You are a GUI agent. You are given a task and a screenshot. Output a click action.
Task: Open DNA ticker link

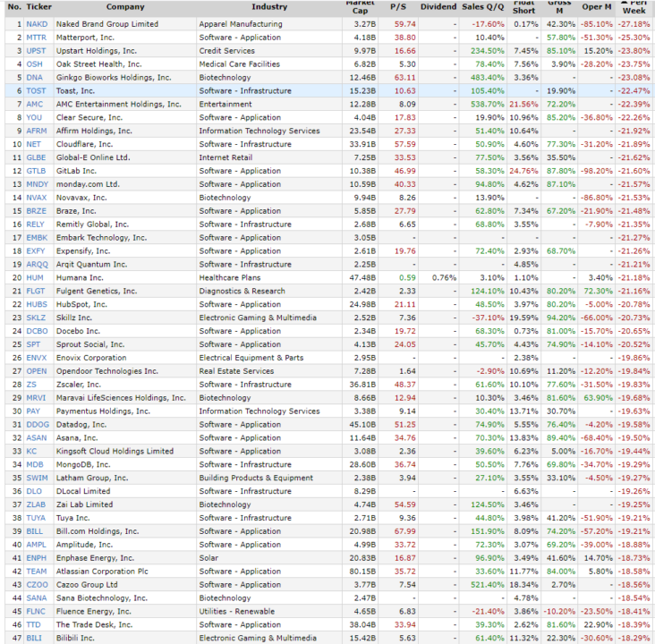[x=34, y=78]
